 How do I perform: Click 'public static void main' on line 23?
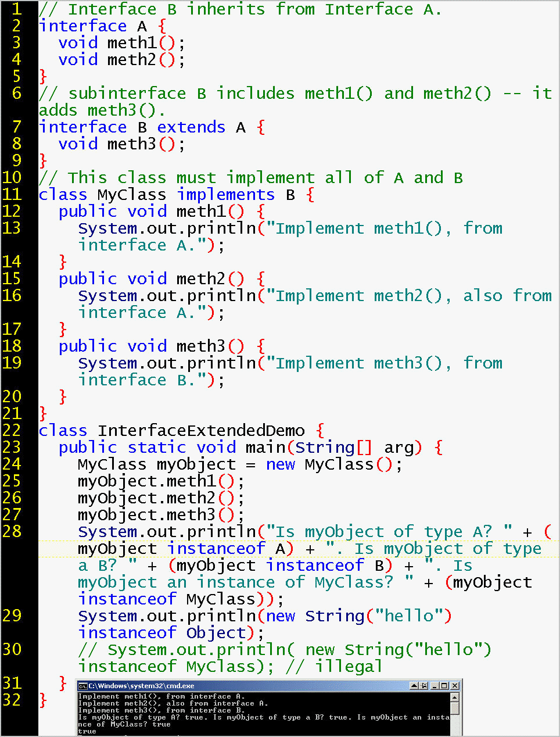point(172,448)
